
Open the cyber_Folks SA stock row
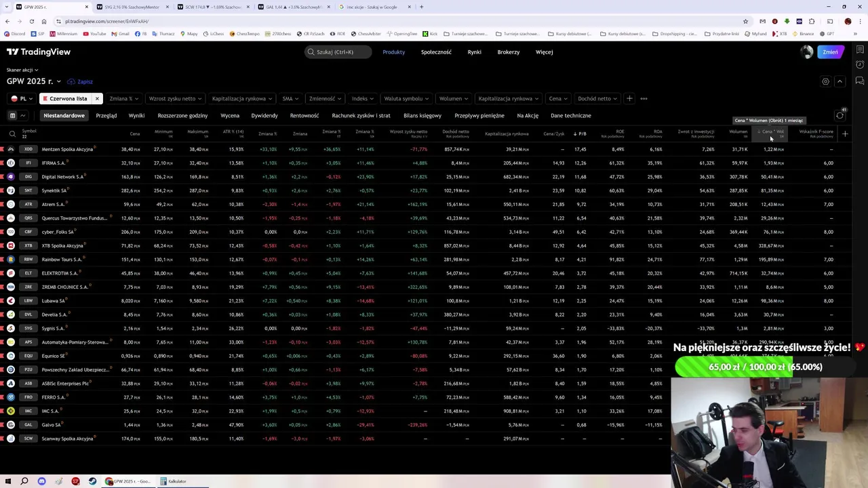tap(426, 232)
